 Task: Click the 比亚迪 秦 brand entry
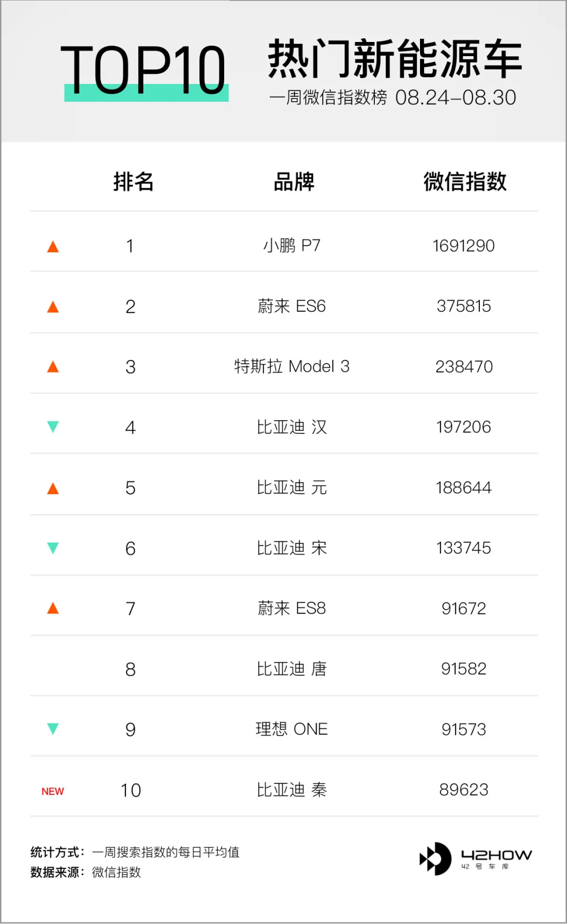pos(291,790)
